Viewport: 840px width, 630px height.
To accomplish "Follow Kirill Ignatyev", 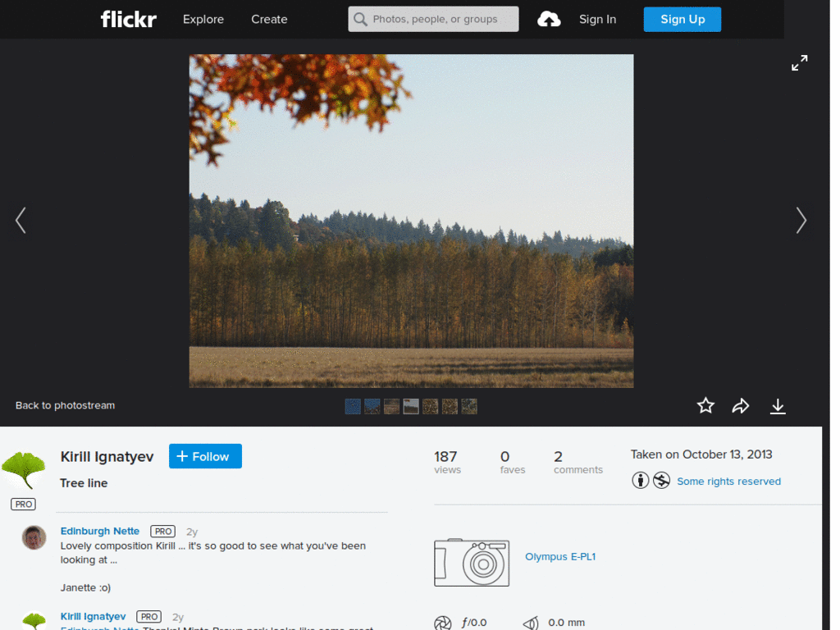I will click(205, 456).
